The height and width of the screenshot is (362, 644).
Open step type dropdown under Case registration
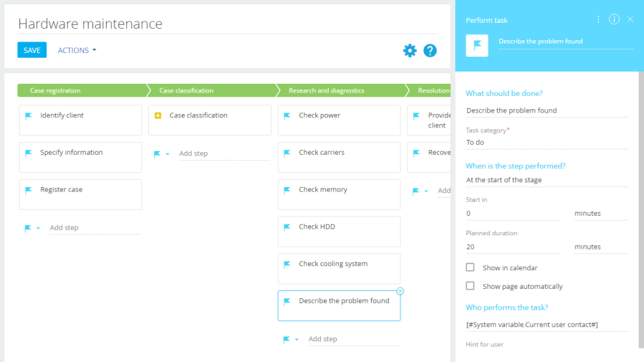point(38,229)
